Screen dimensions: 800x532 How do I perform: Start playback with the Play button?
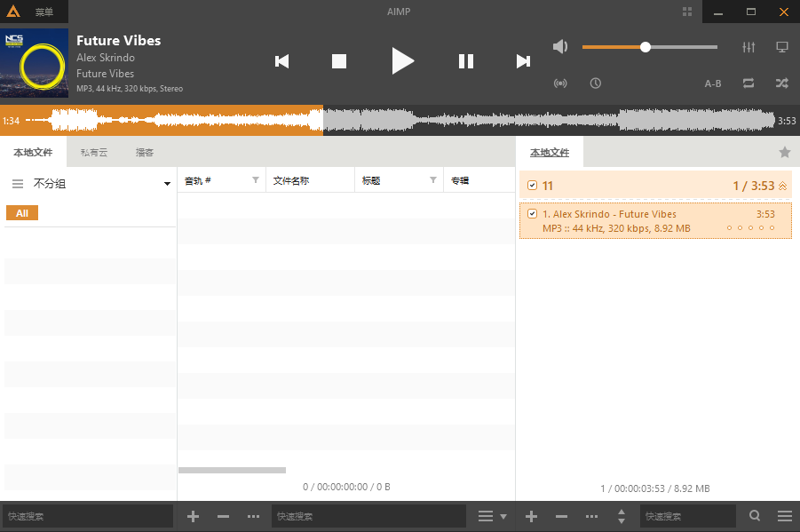pos(402,60)
